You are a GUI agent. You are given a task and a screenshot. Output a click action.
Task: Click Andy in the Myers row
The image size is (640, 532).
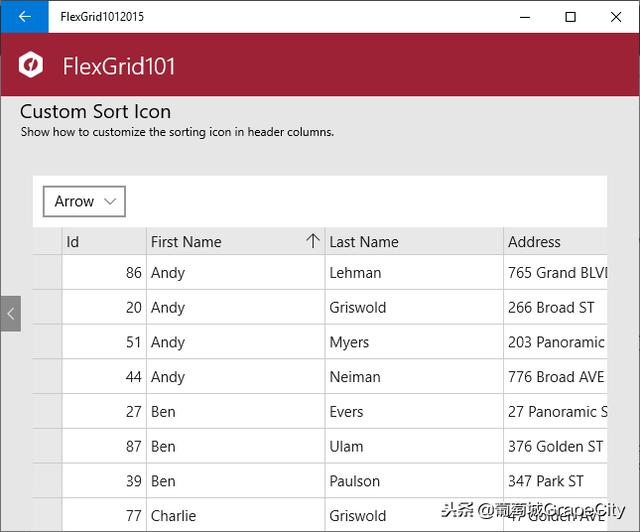point(236,342)
